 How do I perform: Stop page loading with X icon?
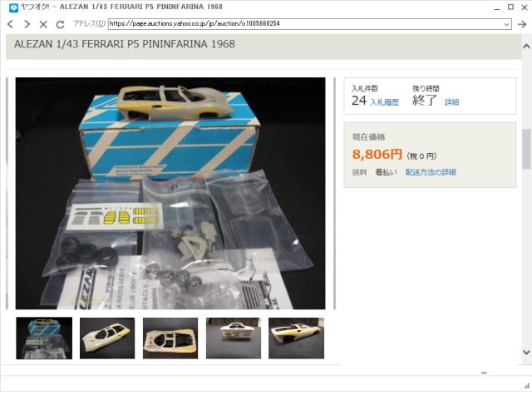[x=43, y=24]
